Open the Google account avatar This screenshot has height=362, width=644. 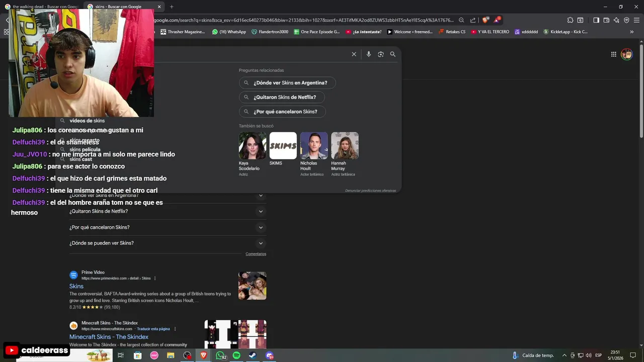626,54
